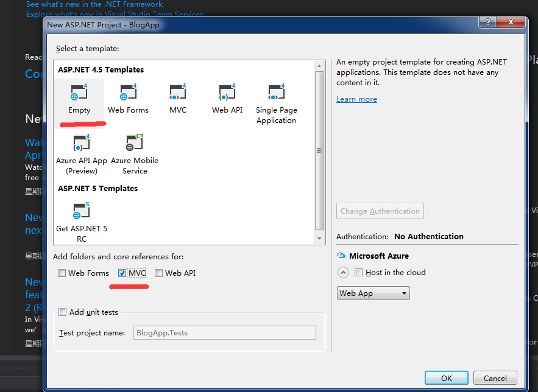Cancel the New ASP.NET Project dialog
This screenshot has height=392, width=538.
point(495,378)
